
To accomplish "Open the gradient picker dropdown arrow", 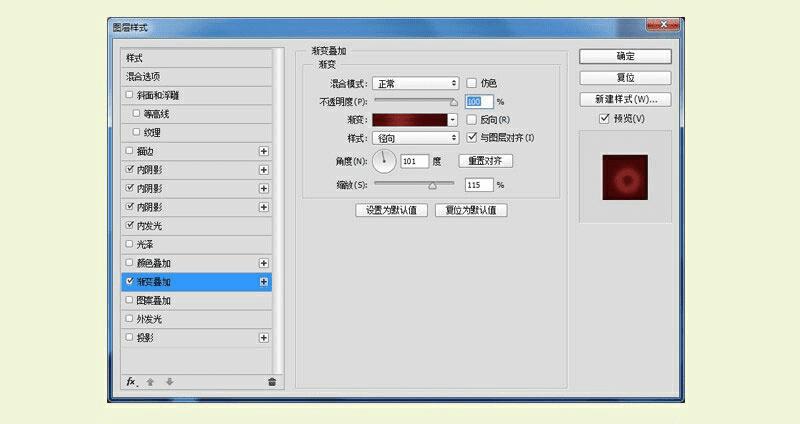I will click(453, 120).
